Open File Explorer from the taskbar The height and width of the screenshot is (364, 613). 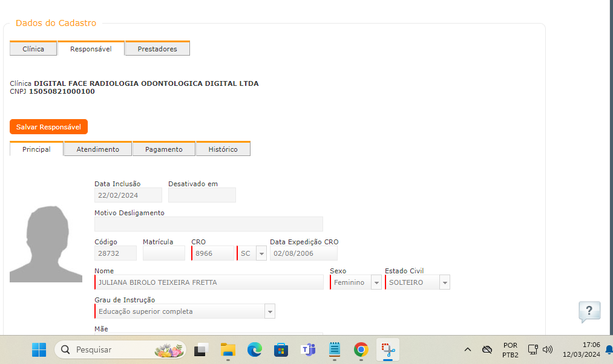pyautogui.click(x=228, y=349)
